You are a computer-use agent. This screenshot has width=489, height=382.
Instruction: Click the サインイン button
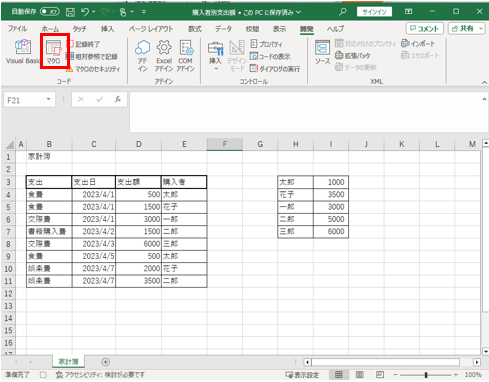[374, 12]
